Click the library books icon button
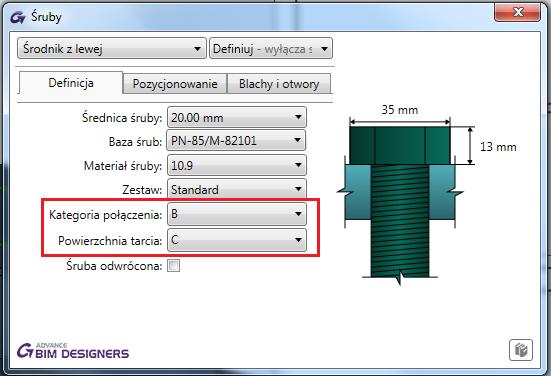The image size is (551, 376). 521,350
